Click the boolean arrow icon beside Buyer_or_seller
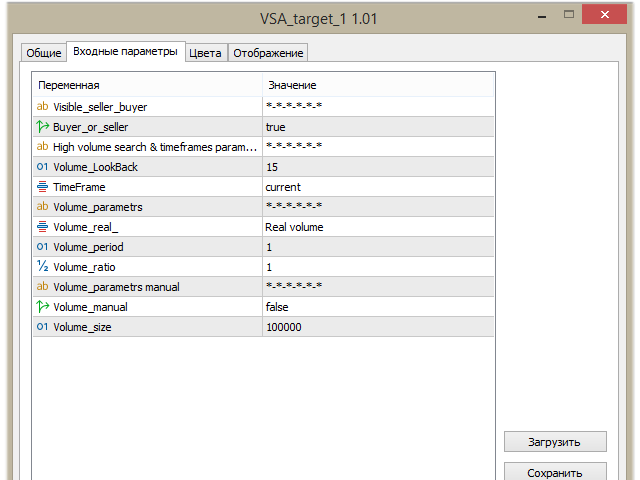Viewport: 640px width, 480px height. 42,127
